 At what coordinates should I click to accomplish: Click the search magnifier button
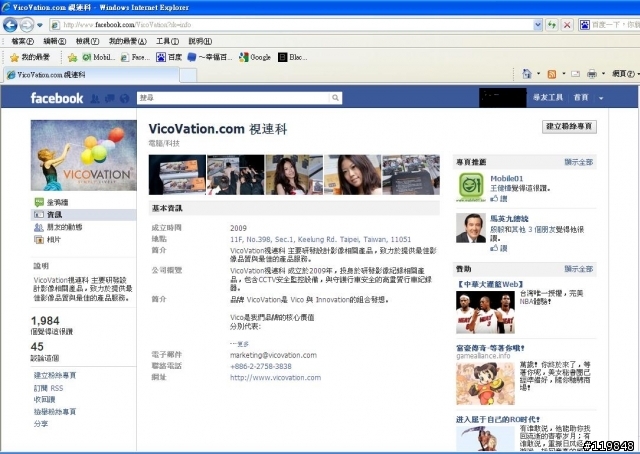point(336,98)
